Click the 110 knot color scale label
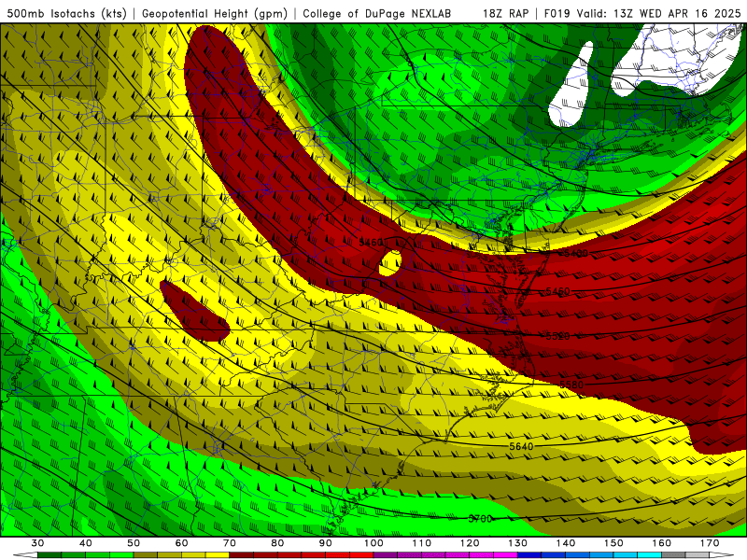Image resolution: width=747 pixels, height=560 pixels. (422, 543)
